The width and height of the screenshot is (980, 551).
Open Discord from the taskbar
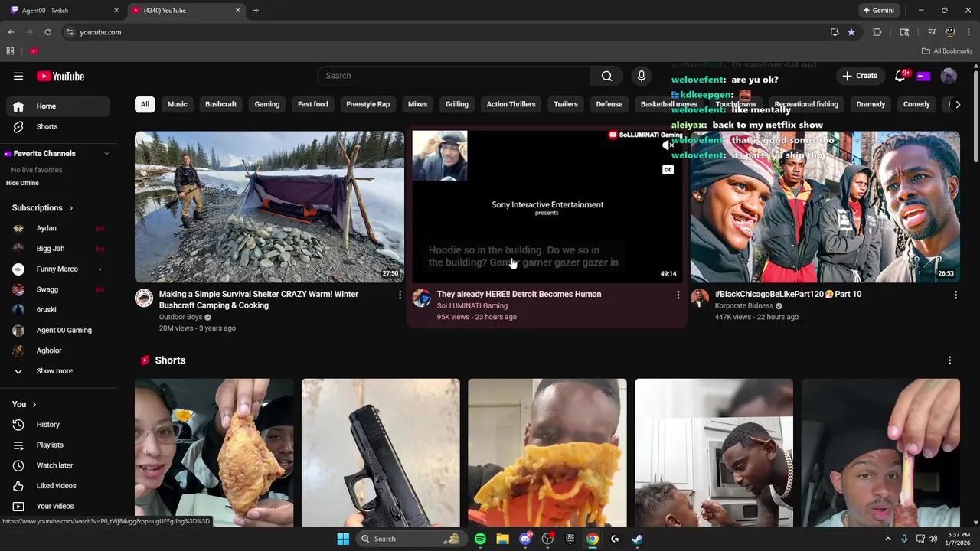525,539
